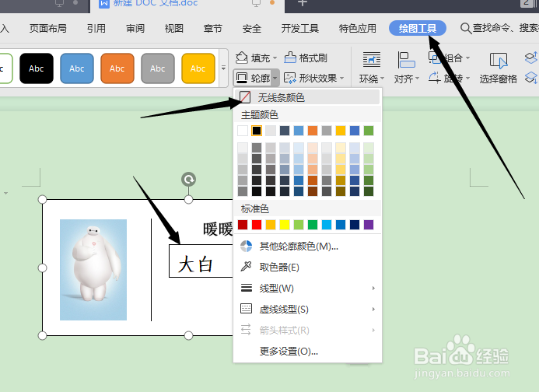Click the search magnifier icon
539x392 pixels.
pos(466,28)
